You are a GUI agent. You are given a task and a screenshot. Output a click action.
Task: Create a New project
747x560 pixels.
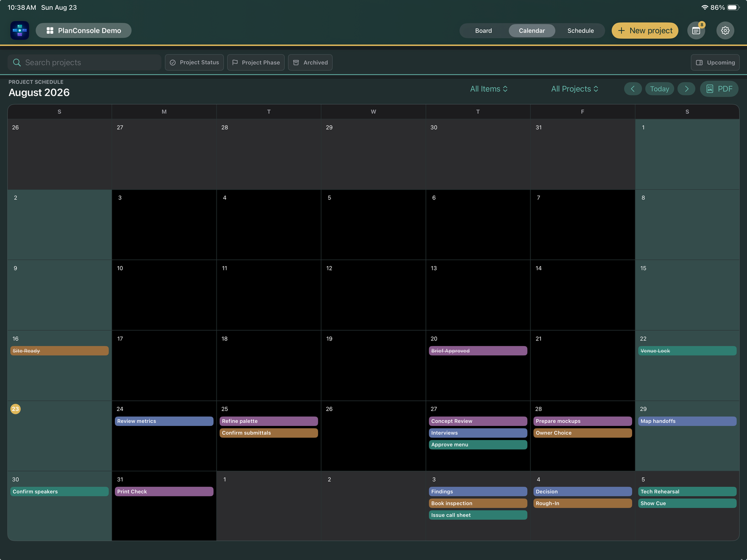coord(645,30)
